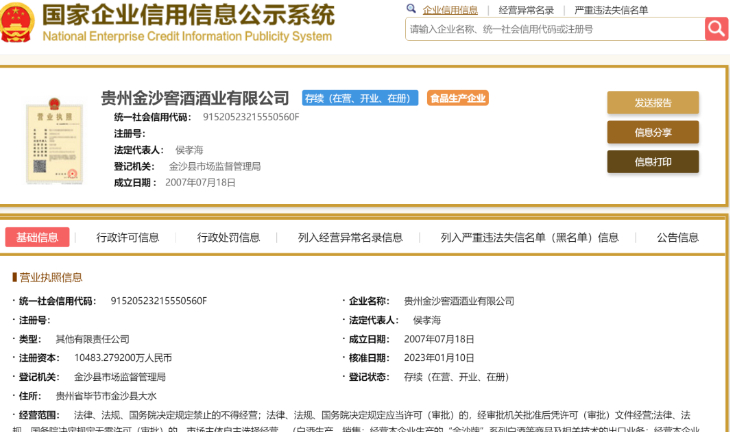Switch to the 行政许可信息 tab
Viewport: 730px width, 432px height.
coord(128,237)
